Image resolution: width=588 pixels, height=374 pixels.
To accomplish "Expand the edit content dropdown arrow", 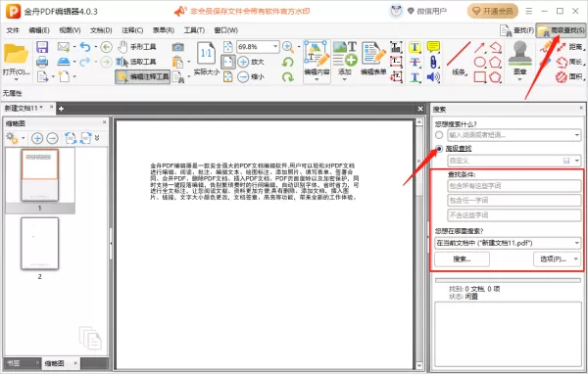I will pos(317,79).
